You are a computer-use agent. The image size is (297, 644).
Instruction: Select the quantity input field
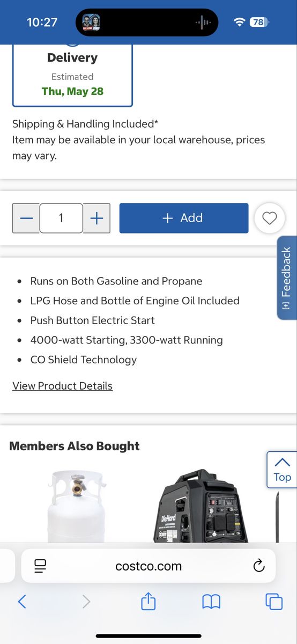tap(61, 218)
